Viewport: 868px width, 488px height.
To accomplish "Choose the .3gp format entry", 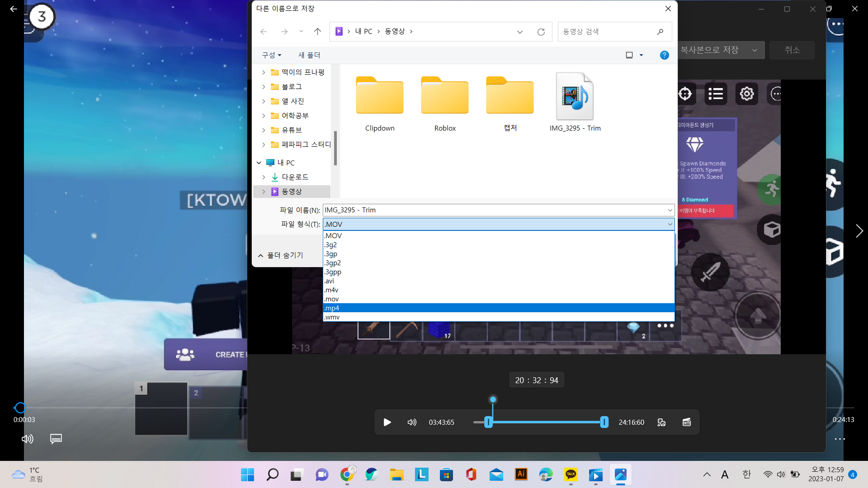I will pos(499,254).
